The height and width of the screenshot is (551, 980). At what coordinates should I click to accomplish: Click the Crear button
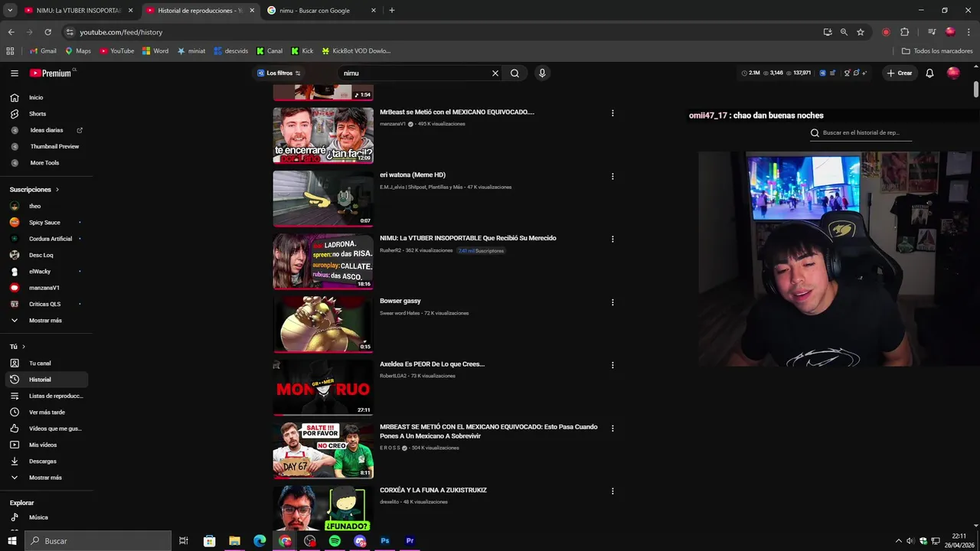coord(900,73)
